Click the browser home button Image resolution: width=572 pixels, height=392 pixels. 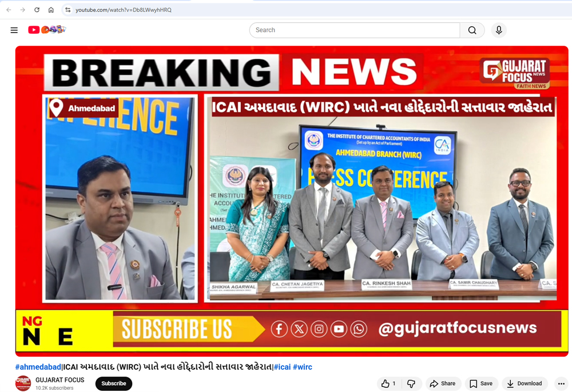51,10
